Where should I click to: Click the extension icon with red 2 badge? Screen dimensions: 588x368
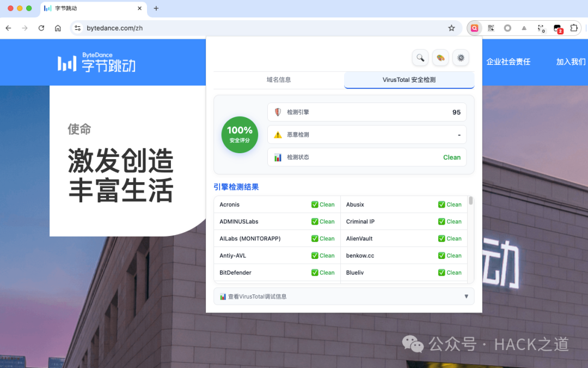coord(558,28)
